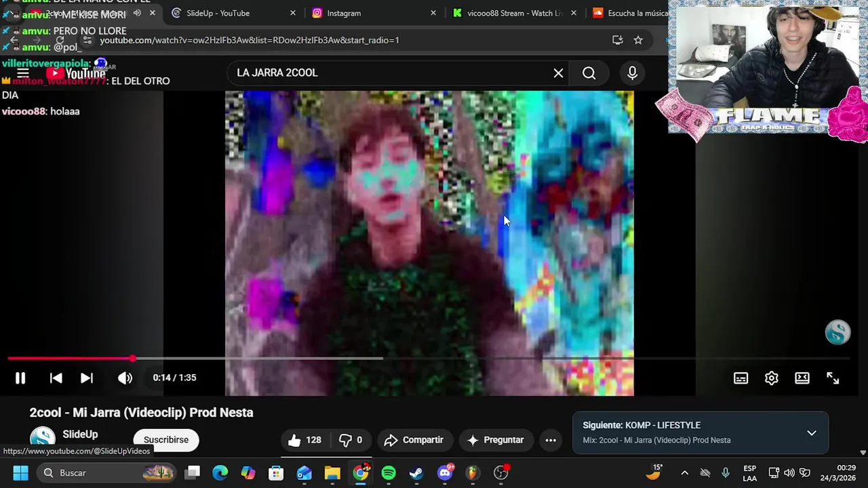The height and width of the screenshot is (488, 868).
Task: Open the video player settings gear
Action: click(x=772, y=378)
